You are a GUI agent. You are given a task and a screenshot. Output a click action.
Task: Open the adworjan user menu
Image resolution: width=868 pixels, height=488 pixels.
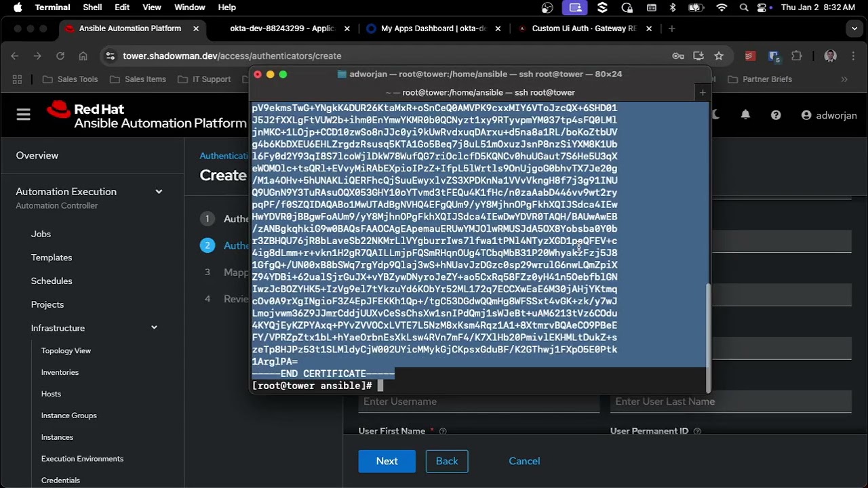point(829,115)
